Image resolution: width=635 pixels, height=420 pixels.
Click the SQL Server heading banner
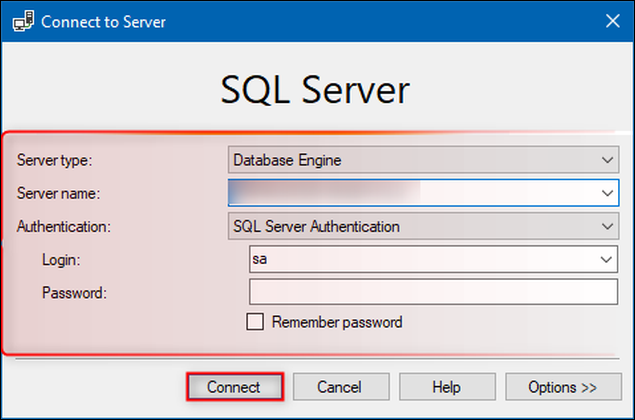[315, 90]
